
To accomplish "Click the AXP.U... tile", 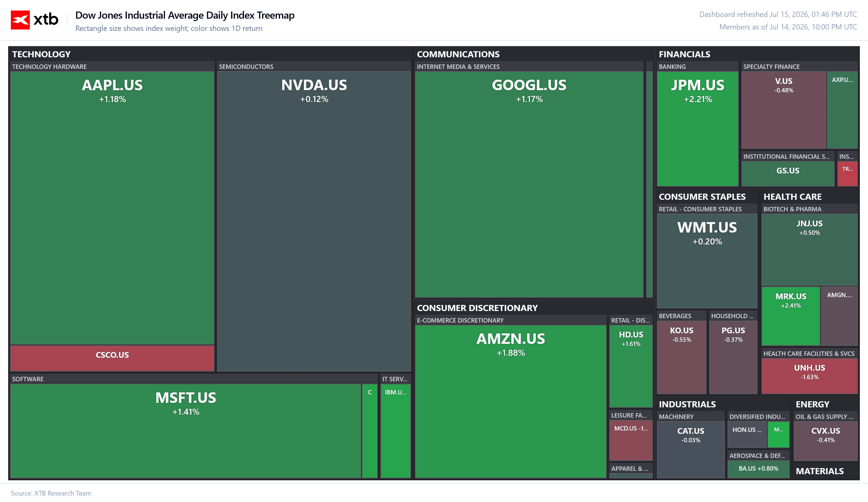I will point(842,110).
